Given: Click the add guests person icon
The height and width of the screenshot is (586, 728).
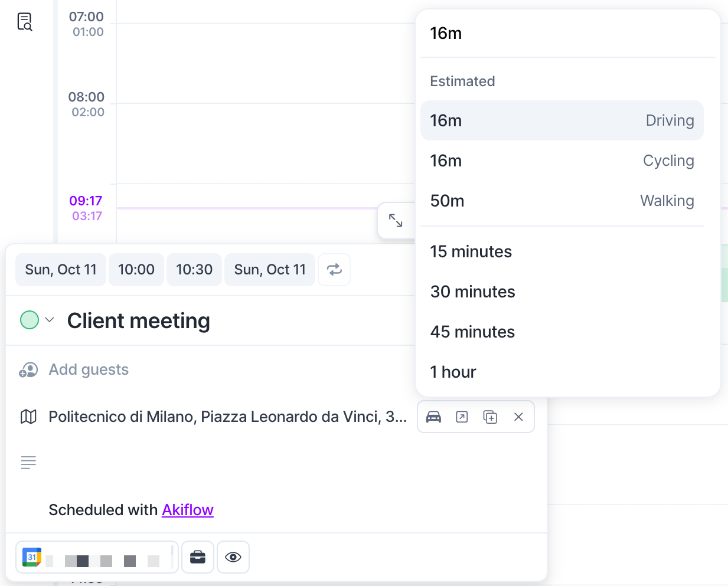Looking at the screenshot, I should (x=28, y=369).
